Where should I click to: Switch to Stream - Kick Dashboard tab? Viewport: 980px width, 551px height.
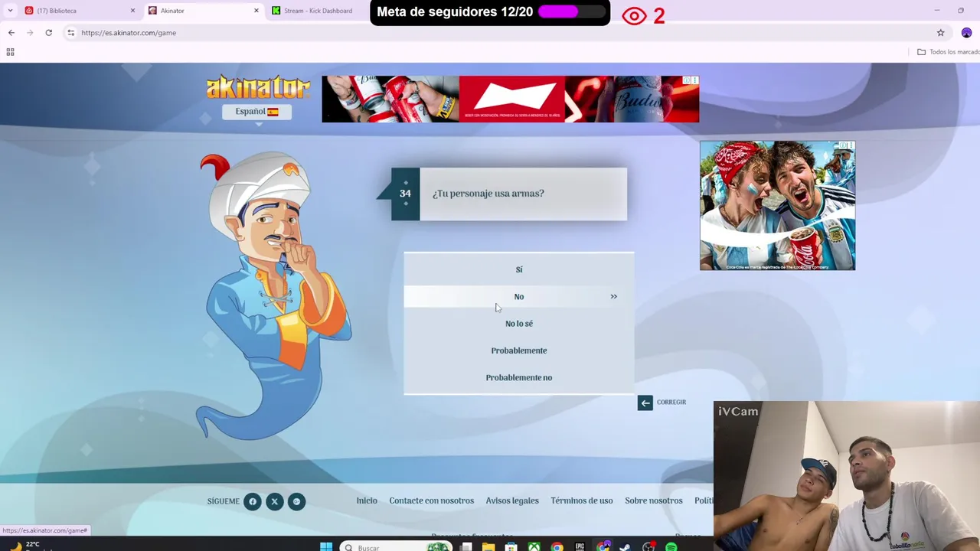tap(318, 11)
